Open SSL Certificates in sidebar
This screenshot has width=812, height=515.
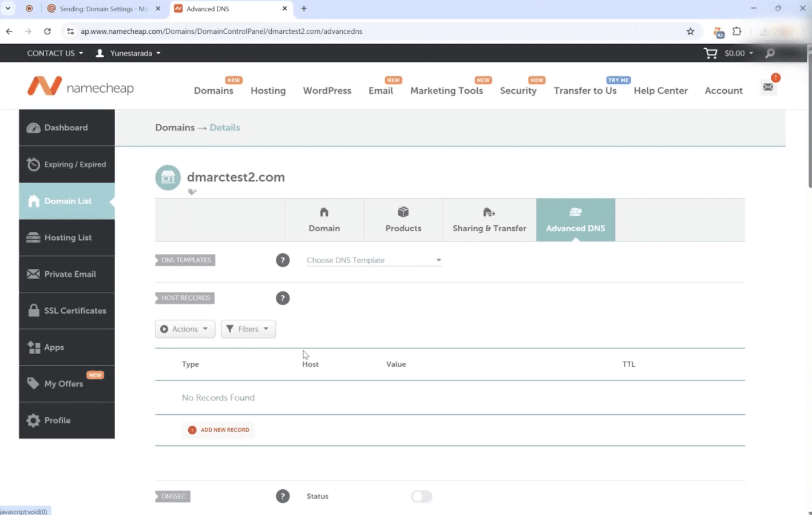click(67, 311)
